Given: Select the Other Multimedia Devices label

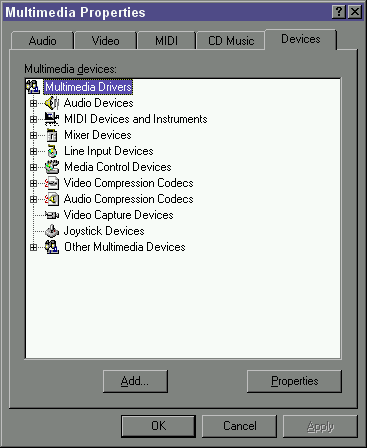Looking at the screenshot, I should pyautogui.click(x=125, y=247).
